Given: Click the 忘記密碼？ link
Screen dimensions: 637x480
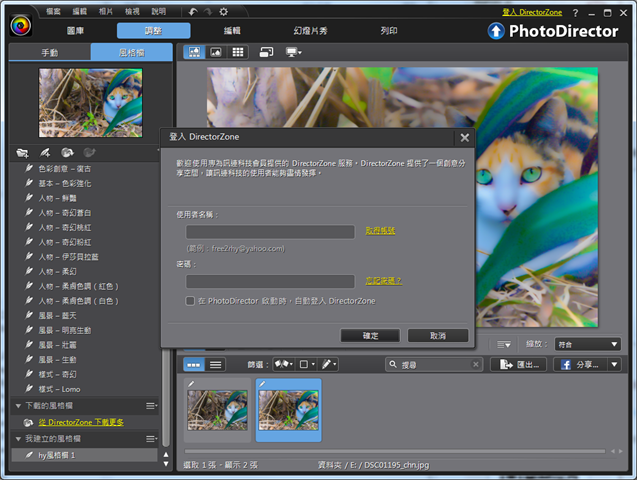Looking at the screenshot, I should tap(384, 281).
